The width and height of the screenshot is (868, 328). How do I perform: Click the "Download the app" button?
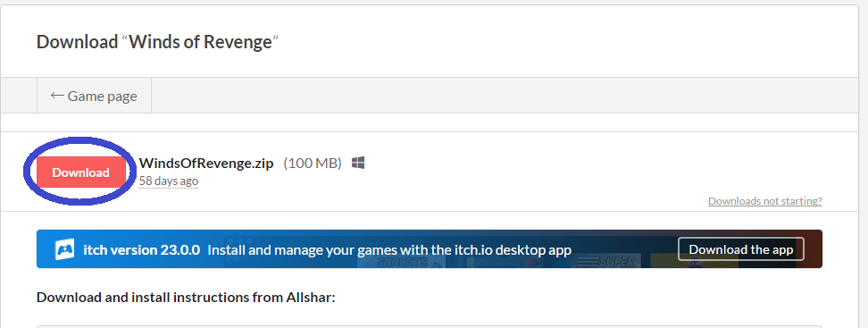(x=740, y=249)
